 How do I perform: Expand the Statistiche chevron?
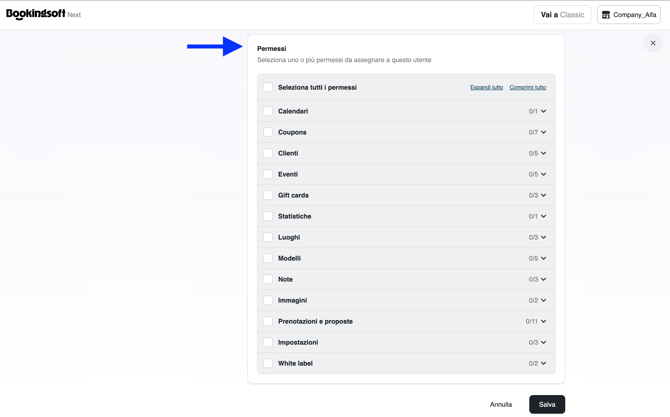pyautogui.click(x=544, y=216)
